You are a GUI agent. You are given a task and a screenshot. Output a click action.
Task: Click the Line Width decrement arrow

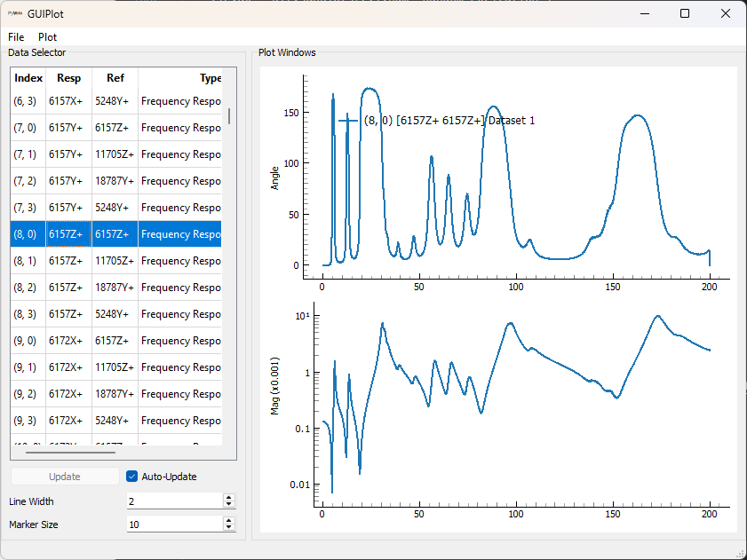tap(229, 505)
